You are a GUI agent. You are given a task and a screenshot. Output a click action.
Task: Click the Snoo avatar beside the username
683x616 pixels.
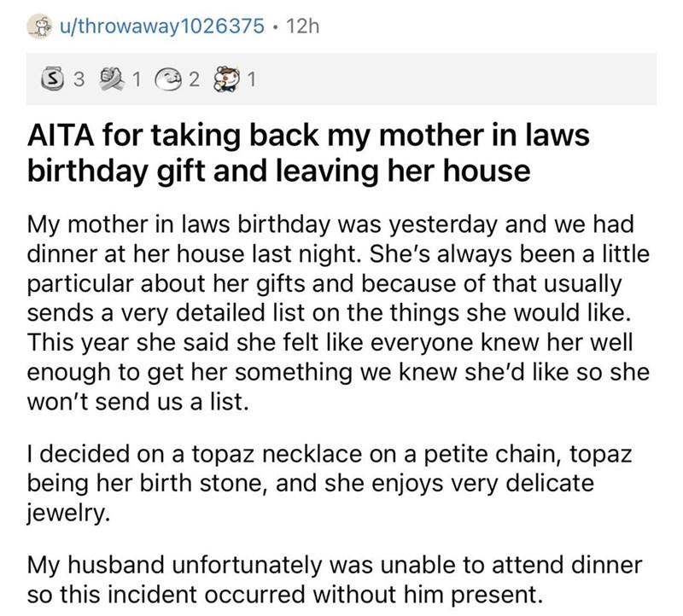[38, 26]
